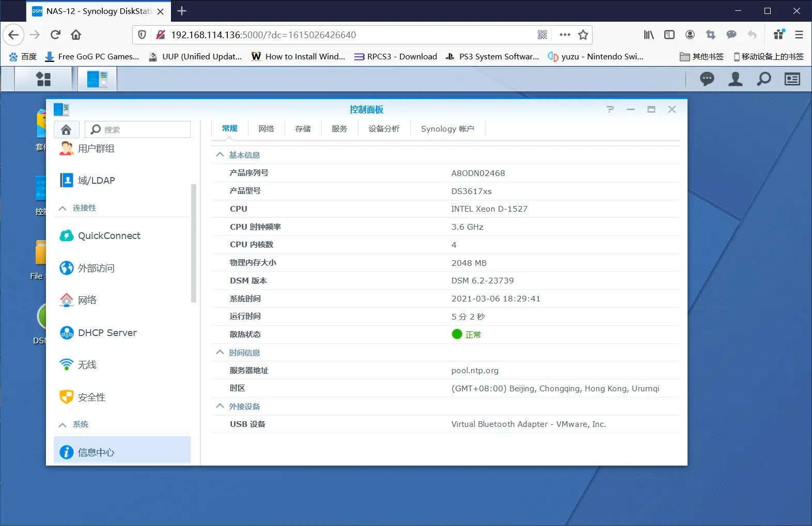Collapse the 时间信息 section
This screenshot has height=526, width=812.
pyautogui.click(x=220, y=353)
